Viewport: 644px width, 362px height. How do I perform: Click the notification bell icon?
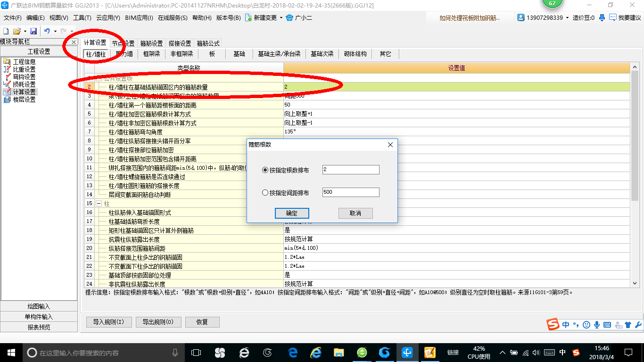[602, 17]
